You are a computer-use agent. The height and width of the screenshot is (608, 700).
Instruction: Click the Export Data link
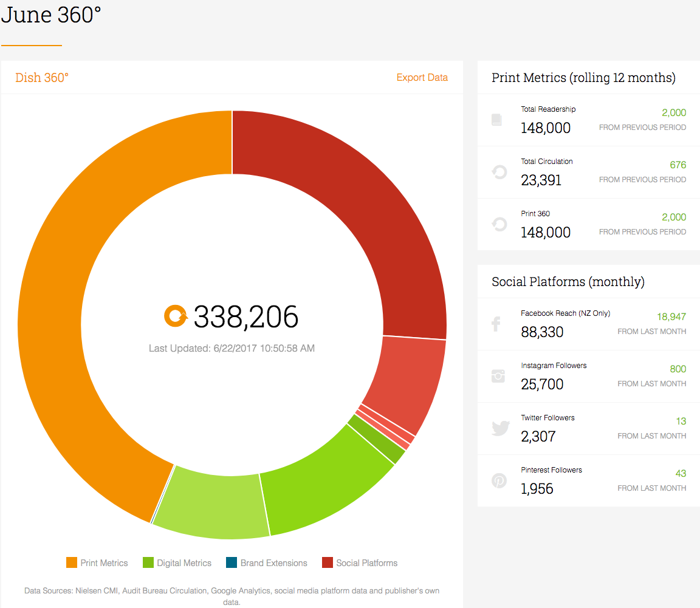[x=422, y=77]
